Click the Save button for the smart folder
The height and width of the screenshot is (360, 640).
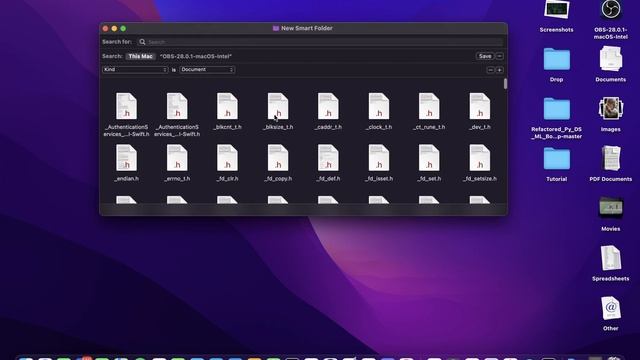click(485, 56)
